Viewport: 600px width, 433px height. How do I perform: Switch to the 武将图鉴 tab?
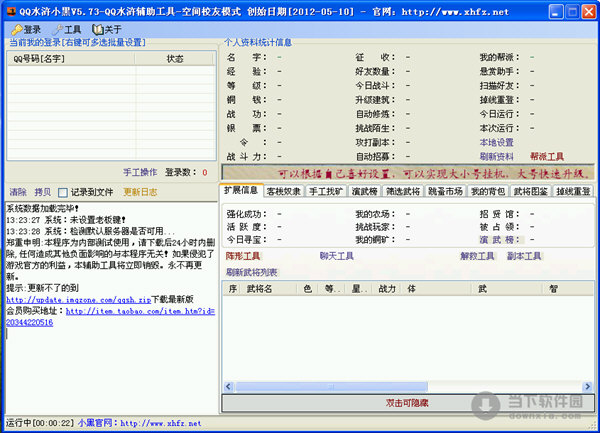(x=530, y=191)
